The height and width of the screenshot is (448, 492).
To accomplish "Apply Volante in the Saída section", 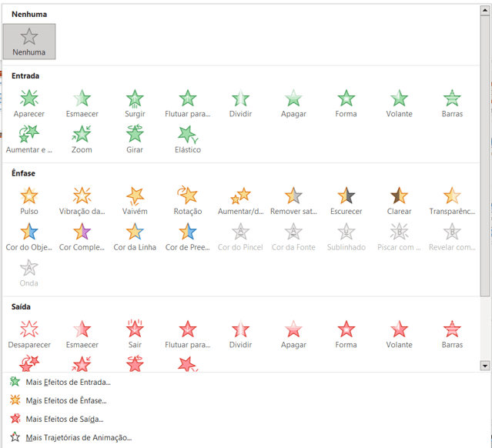I will (399, 334).
